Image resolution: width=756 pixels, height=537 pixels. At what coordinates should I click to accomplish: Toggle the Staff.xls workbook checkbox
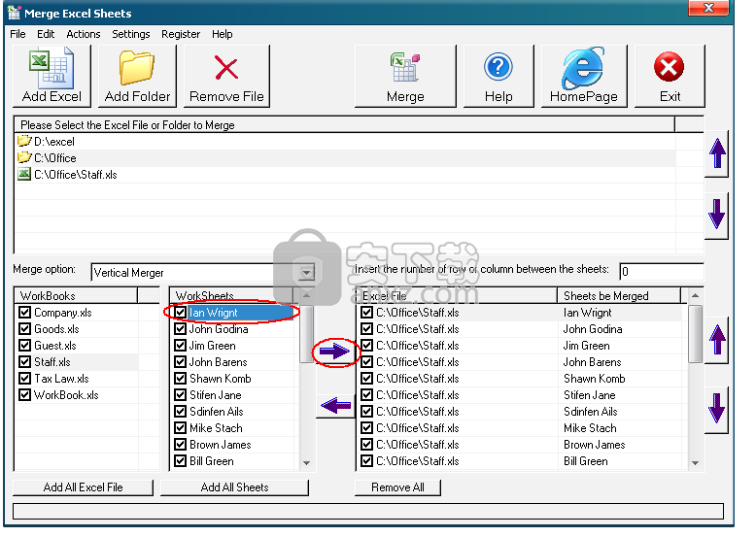tap(24, 361)
